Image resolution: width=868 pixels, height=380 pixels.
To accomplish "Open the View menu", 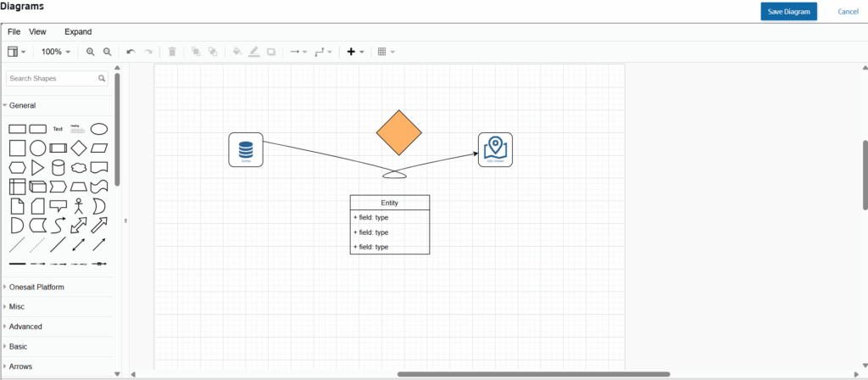I will [37, 31].
